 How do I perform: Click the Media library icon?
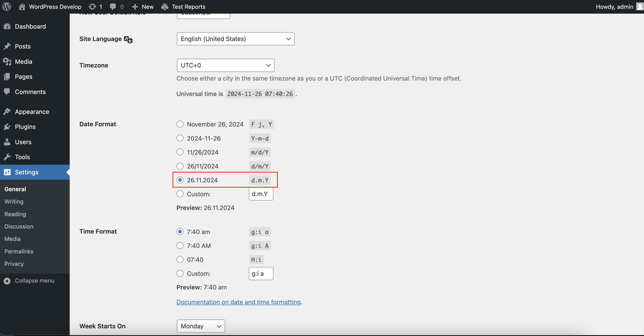(x=7, y=61)
